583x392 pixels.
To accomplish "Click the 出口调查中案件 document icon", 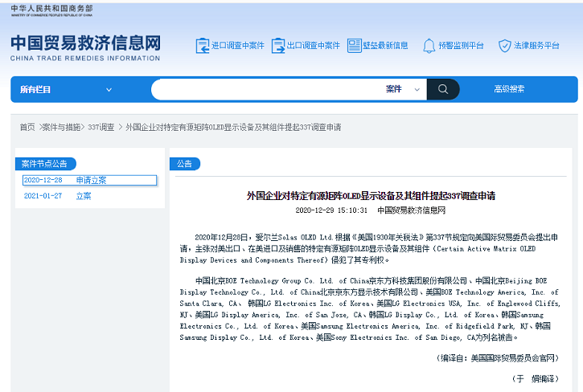I will coord(278,46).
